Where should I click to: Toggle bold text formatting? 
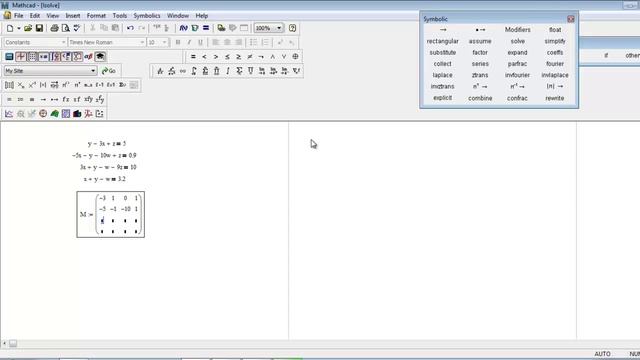[178, 42]
